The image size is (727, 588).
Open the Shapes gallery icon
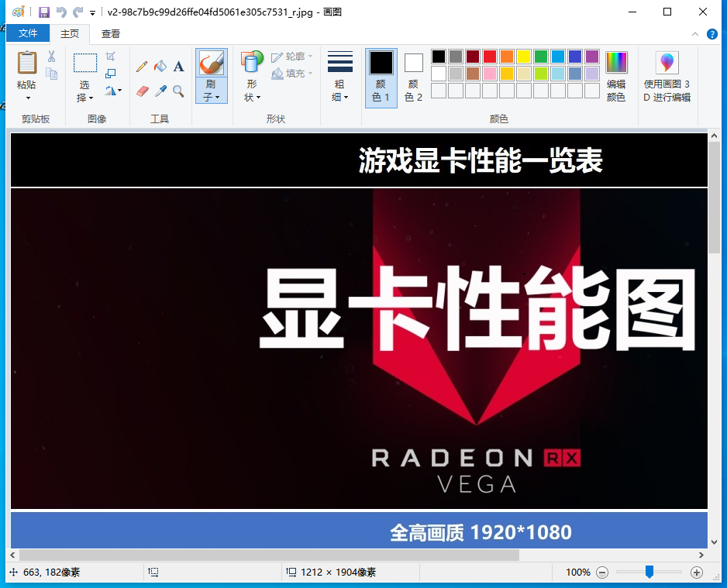252,62
